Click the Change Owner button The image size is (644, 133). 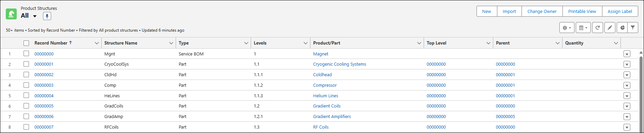(x=542, y=11)
